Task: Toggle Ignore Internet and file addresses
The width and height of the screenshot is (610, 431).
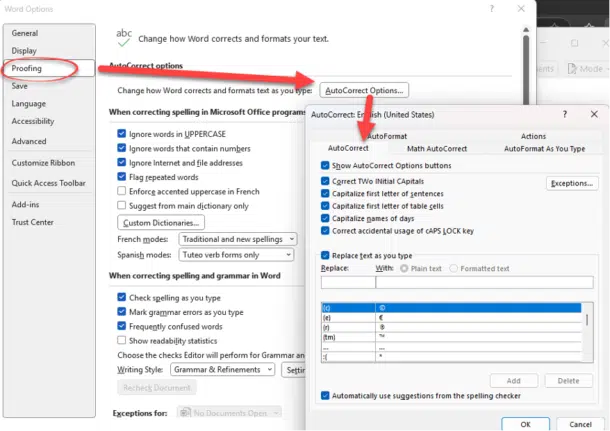Action: 122,163
